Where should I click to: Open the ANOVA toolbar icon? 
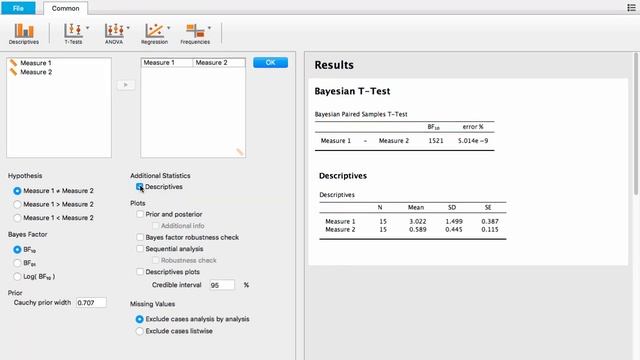114,33
